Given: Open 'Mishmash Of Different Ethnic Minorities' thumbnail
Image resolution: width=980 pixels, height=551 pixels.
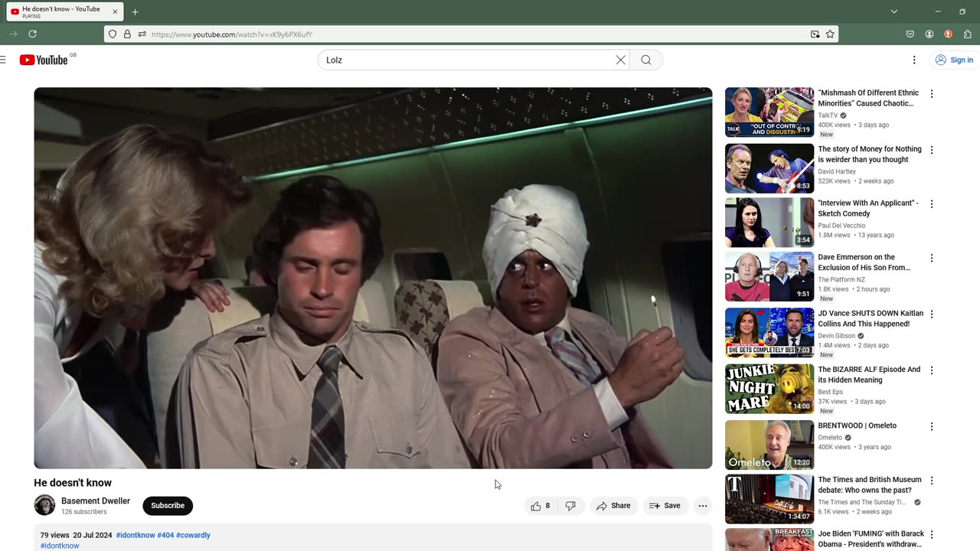Looking at the screenshot, I should pyautogui.click(x=769, y=112).
